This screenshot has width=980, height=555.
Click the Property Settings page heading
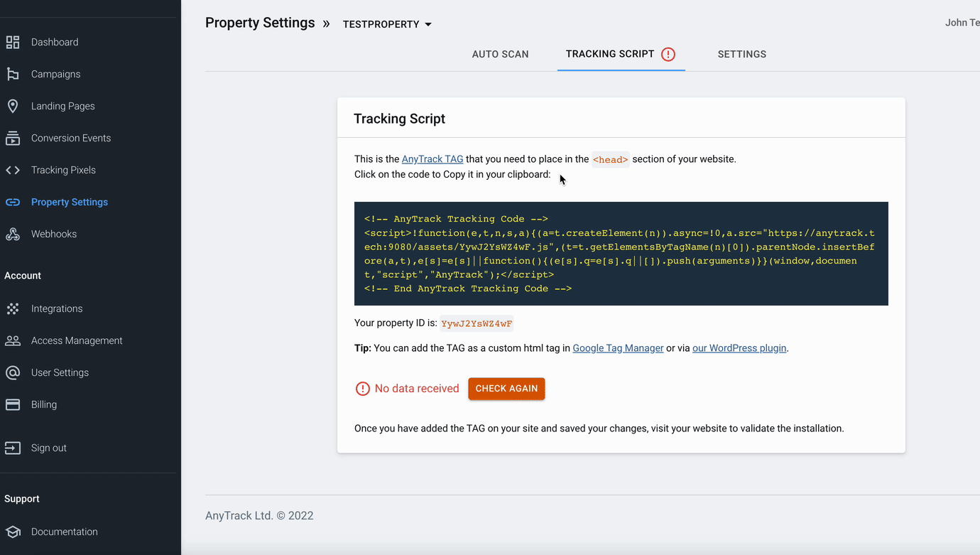260,23
